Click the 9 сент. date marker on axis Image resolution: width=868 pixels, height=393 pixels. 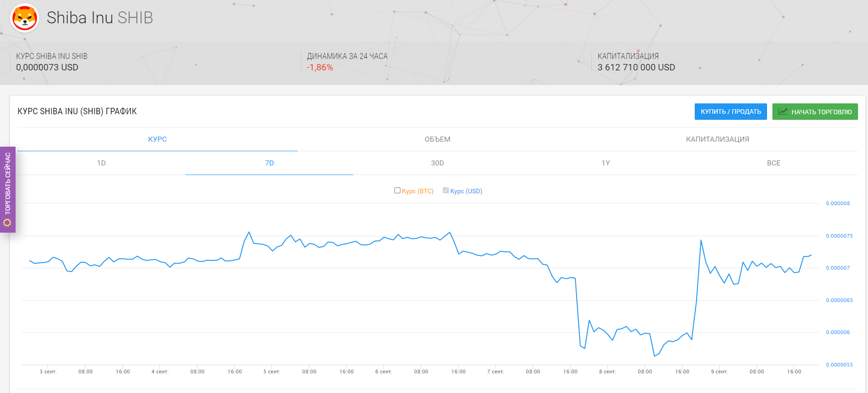[x=719, y=372]
